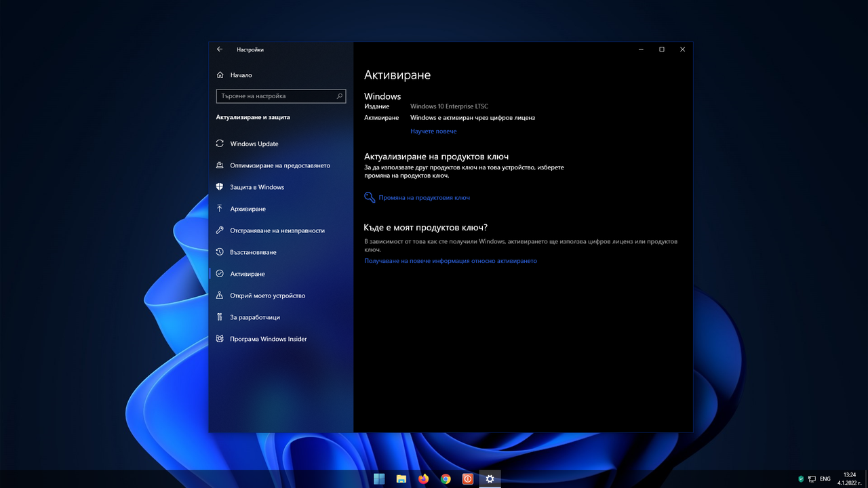Click the backup upload arrow icon

[220, 209]
